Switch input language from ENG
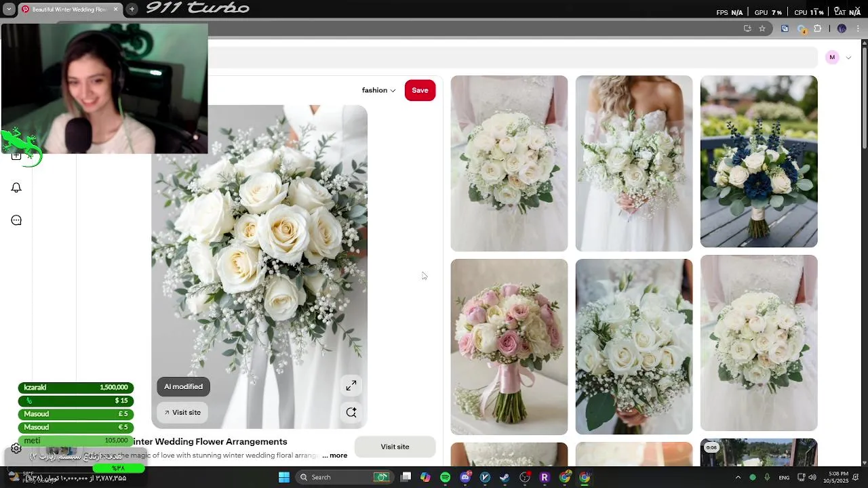868x488 pixels. pyautogui.click(x=784, y=478)
